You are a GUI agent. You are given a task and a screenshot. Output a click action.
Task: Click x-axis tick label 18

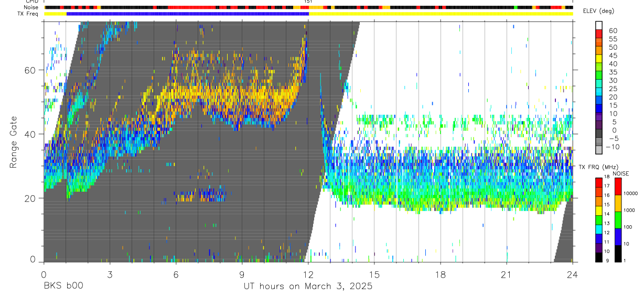[441, 274]
